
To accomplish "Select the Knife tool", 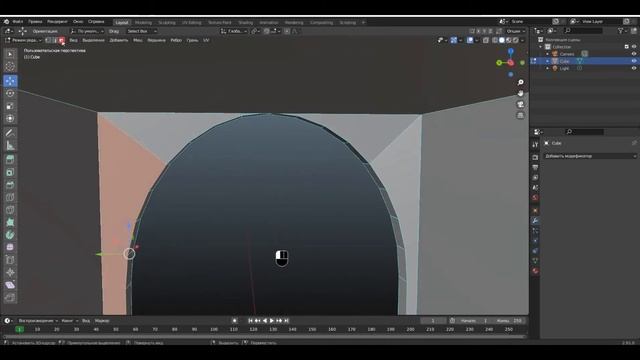I will [x=10, y=210].
